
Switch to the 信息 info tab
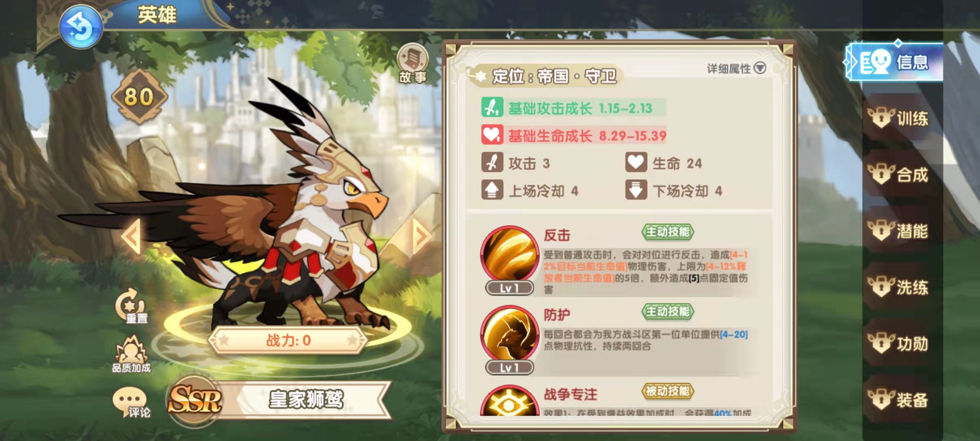point(894,62)
